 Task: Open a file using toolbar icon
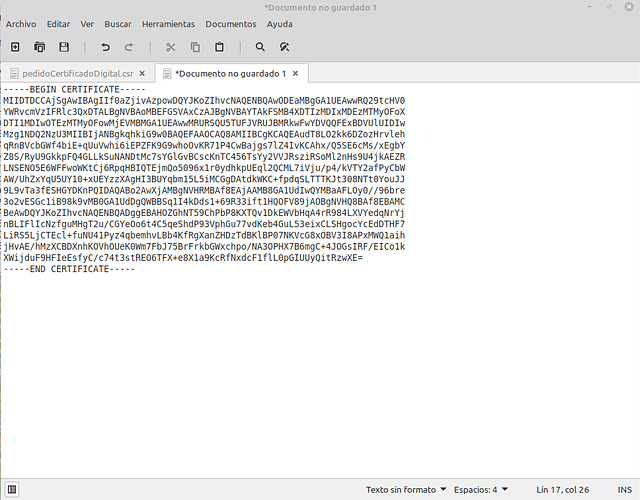tap(40, 47)
